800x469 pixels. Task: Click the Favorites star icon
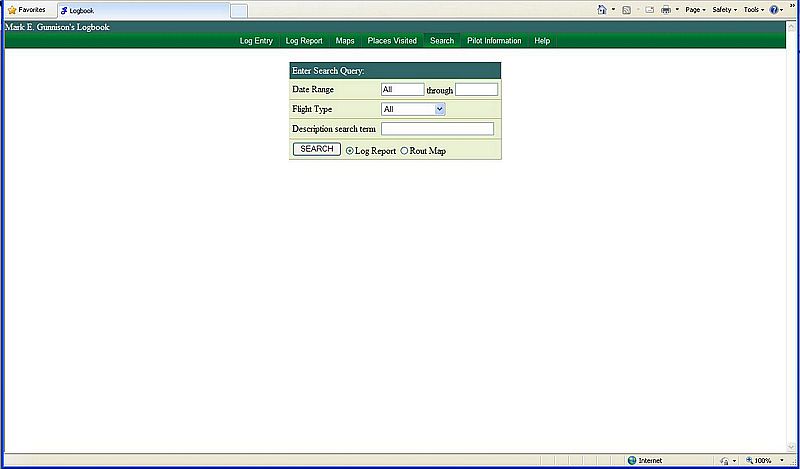pyautogui.click(x=12, y=10)
